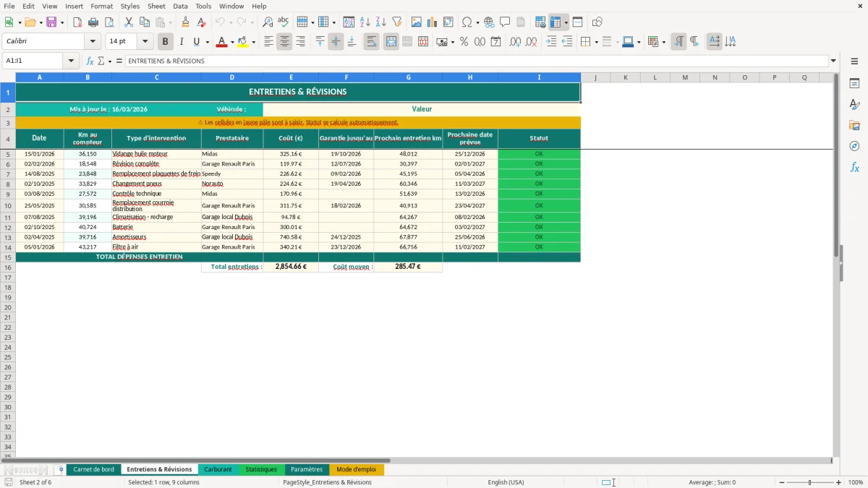Screen dimensions: 868x488
Task: Open Sidebar Styles icon
Action: coord(854,104)
